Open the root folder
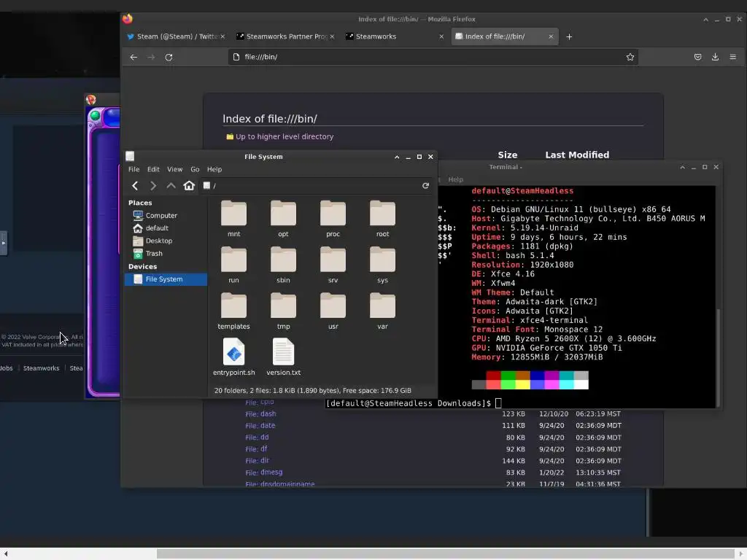 (382, 219)
